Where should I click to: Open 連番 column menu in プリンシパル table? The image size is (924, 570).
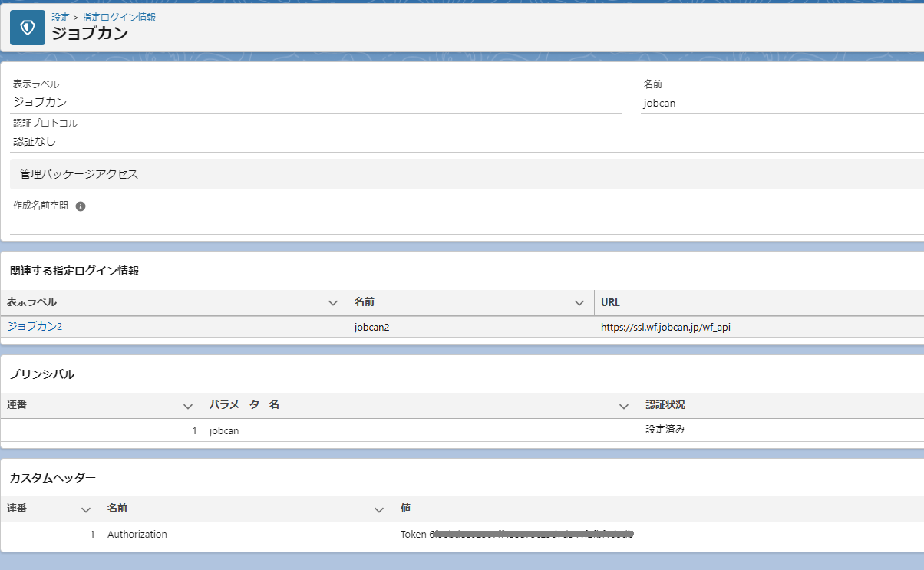pyautogui.click(x=187, y=406)
